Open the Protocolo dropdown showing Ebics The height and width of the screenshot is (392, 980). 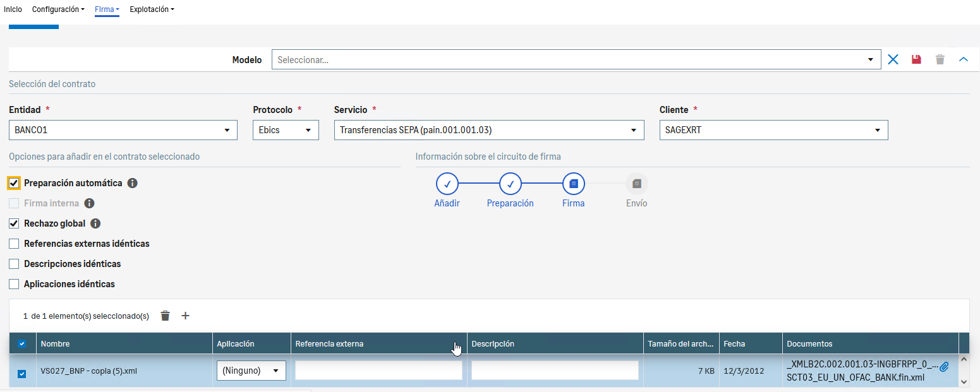click(x=286, y=130)
